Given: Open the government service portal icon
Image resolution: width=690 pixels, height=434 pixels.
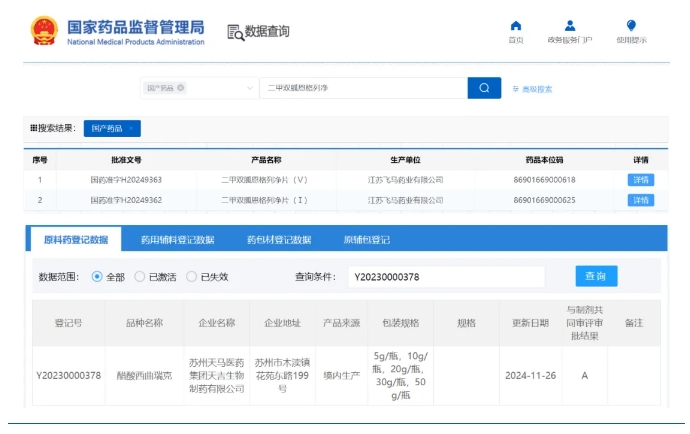Looking at the screenshot, I should pos(569,26).
